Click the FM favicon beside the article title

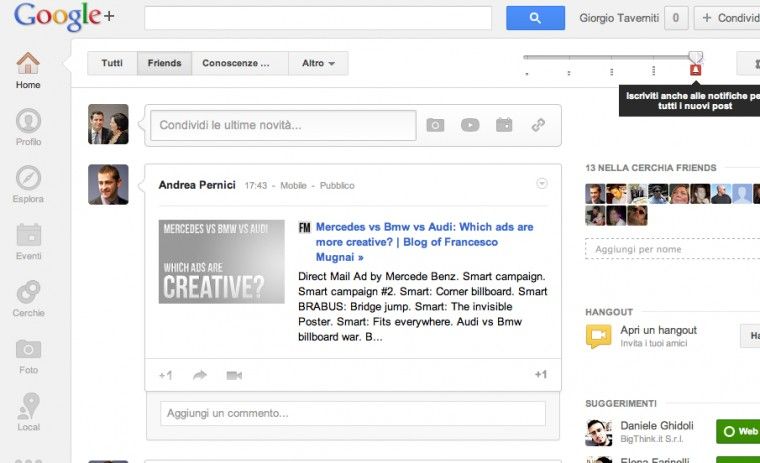point(304,227)
